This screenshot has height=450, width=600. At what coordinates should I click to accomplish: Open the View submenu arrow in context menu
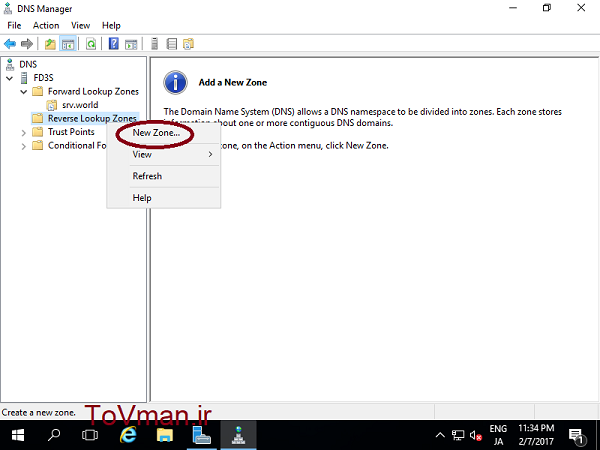click(210, 154)
